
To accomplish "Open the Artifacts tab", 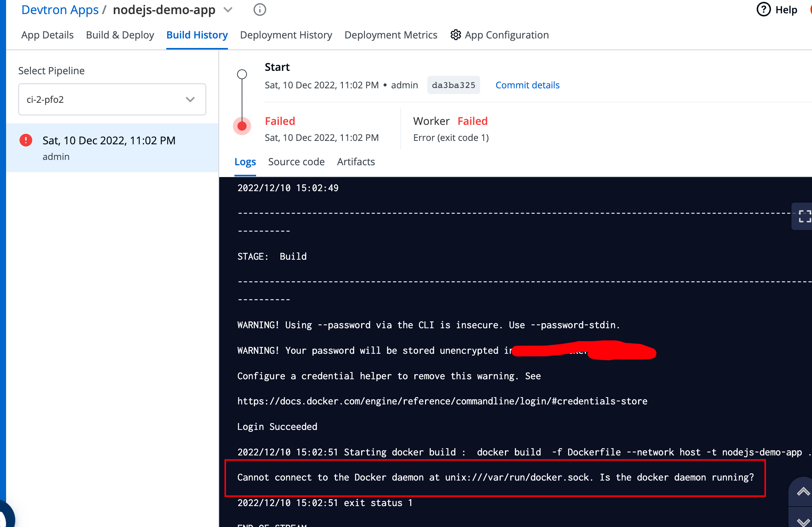I will 356,162.
